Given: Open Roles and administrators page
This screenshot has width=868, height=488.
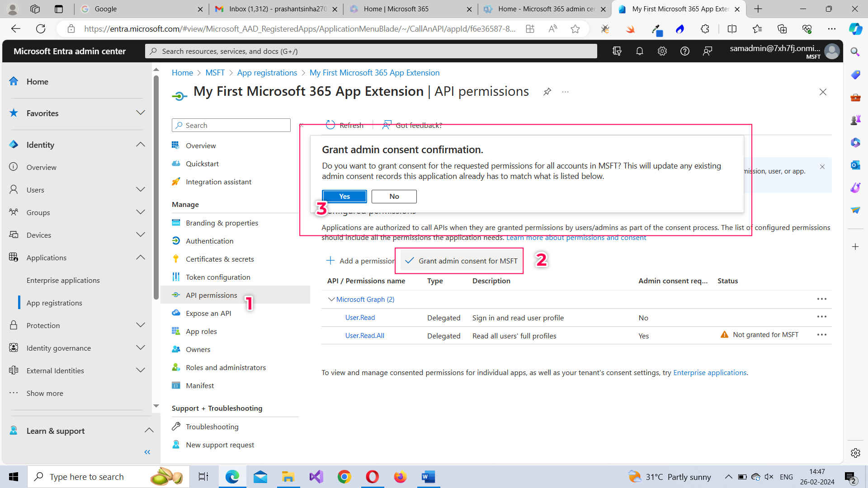Looking at the screenshot, I should (x=226, y=367).
